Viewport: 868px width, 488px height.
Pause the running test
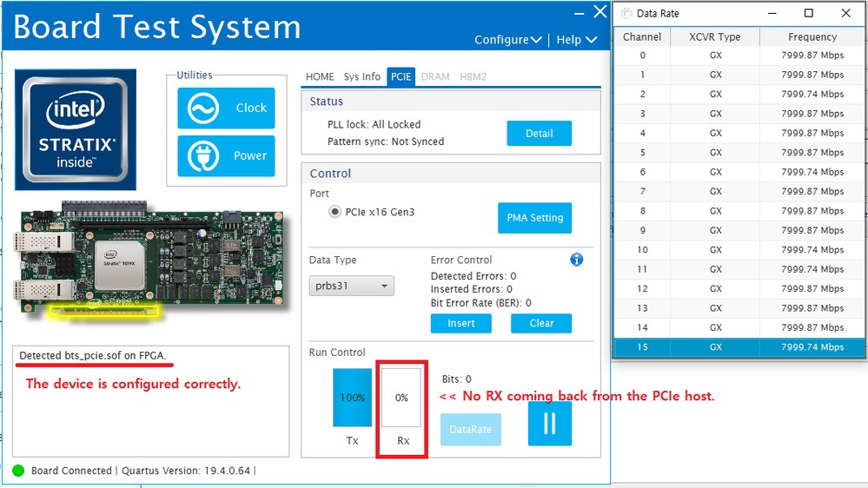(x=550, y=423)
